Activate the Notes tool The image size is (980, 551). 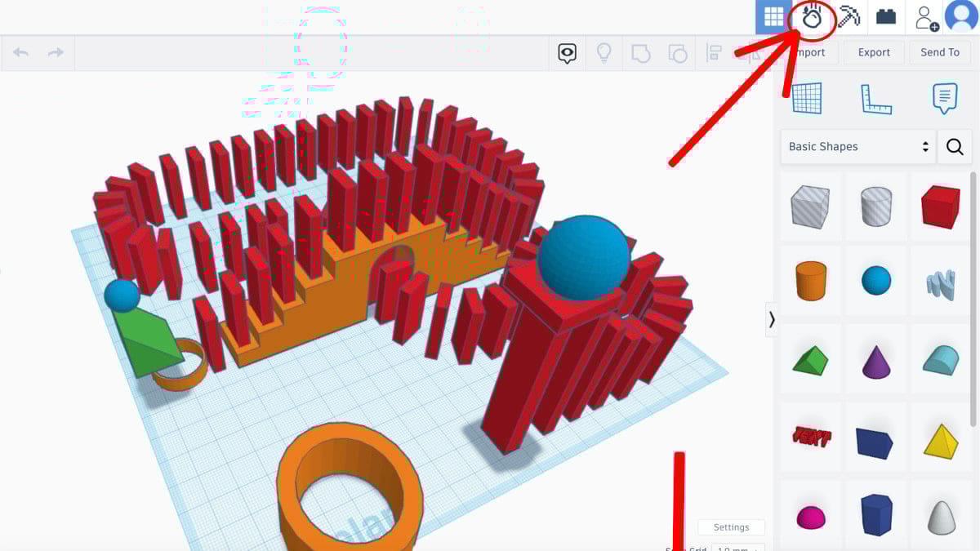pos(943,98)
